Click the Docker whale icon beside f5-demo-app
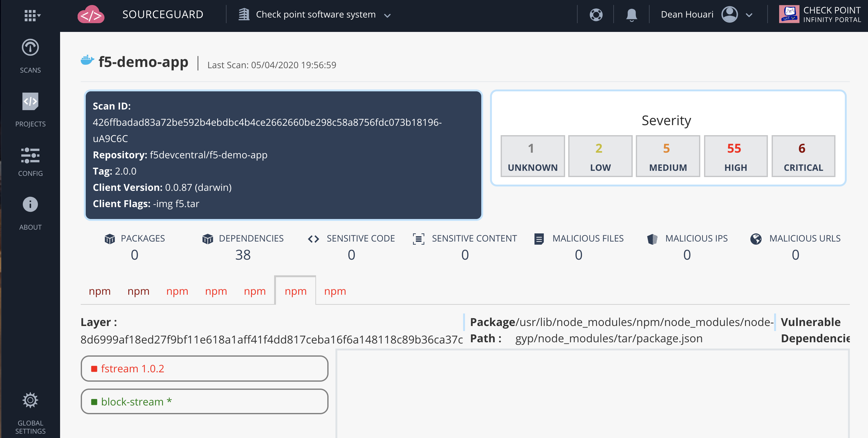This screenshot has width=868, height=438. [87, 60]
